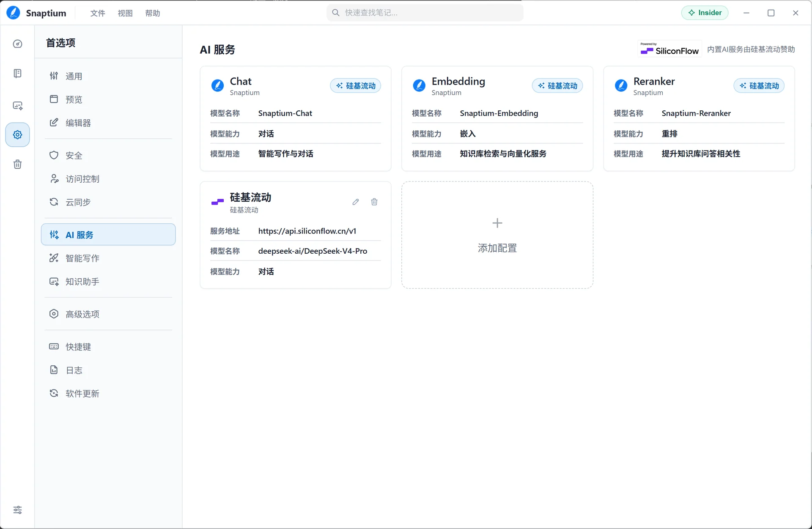Screen dimensions: 812x529
Task: Maximize the Snaptium window
Action: pyautogui.click(x=771, y=13)
